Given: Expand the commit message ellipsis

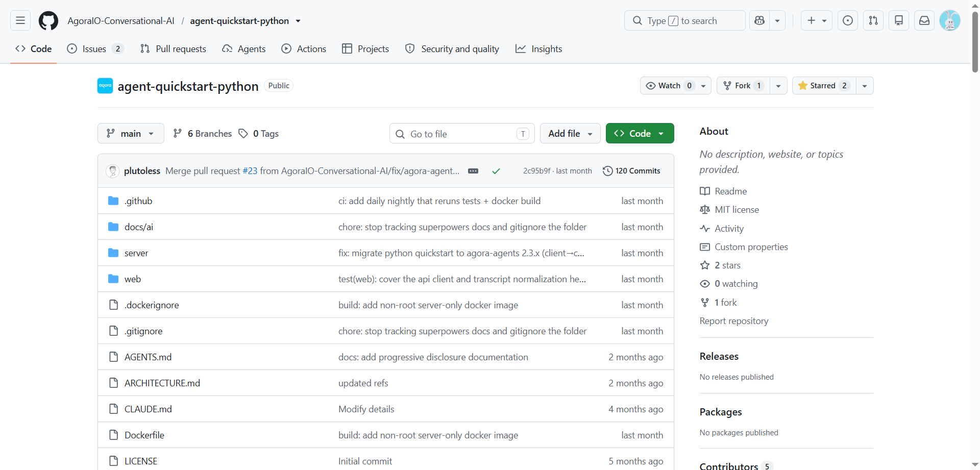Looking at the screenshot, I should point(473,171).
